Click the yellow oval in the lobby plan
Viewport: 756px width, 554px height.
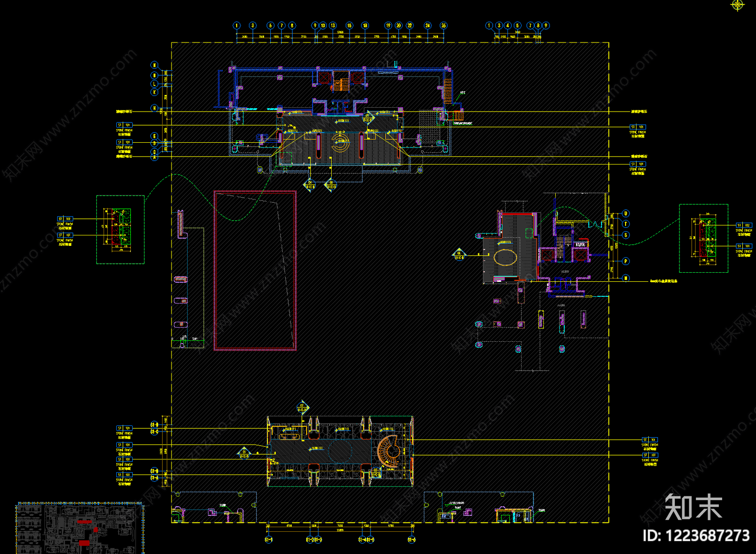click(506, 258)
